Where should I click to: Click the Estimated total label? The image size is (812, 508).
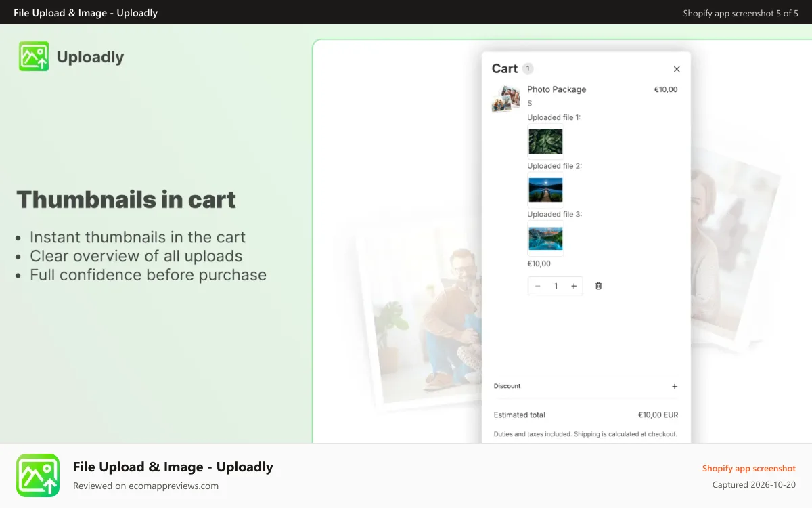coord(520,415)
